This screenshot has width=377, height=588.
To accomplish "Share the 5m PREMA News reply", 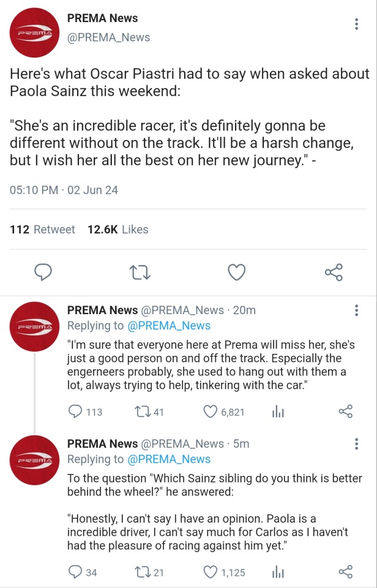I will tap(346, 572).
